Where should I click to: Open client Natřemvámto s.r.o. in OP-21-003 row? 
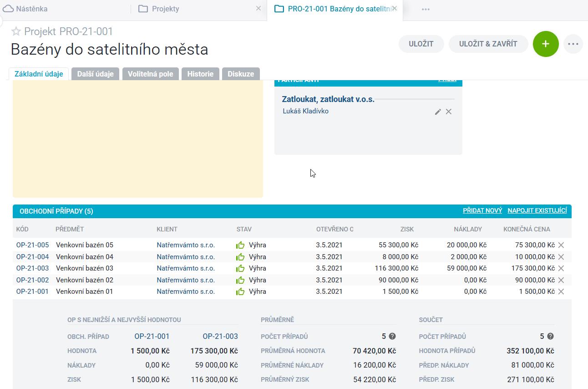(186, 268)
